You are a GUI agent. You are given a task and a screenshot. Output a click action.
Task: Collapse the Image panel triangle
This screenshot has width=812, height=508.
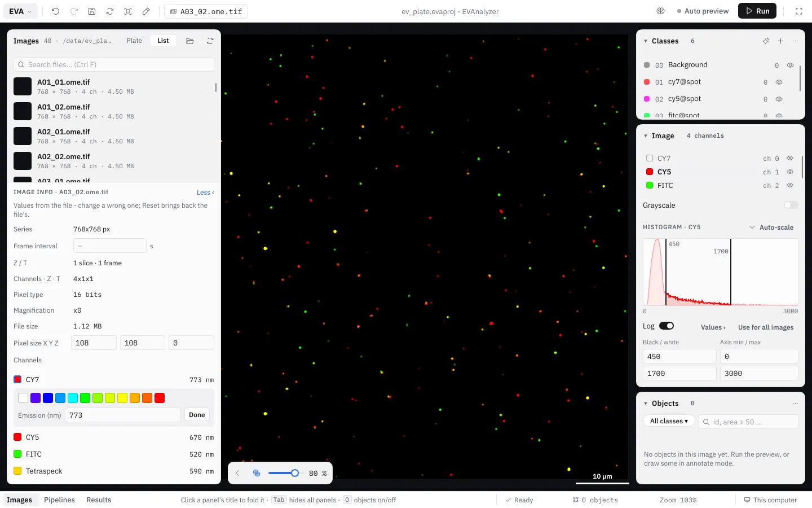(x=646, y=136)
